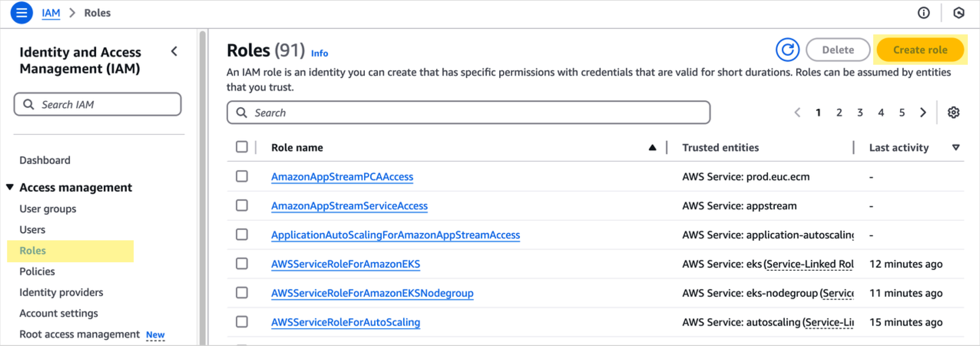Click the '11 minutes ago' cell
This screenshot has width=980, height=346.
coord(906,293)
